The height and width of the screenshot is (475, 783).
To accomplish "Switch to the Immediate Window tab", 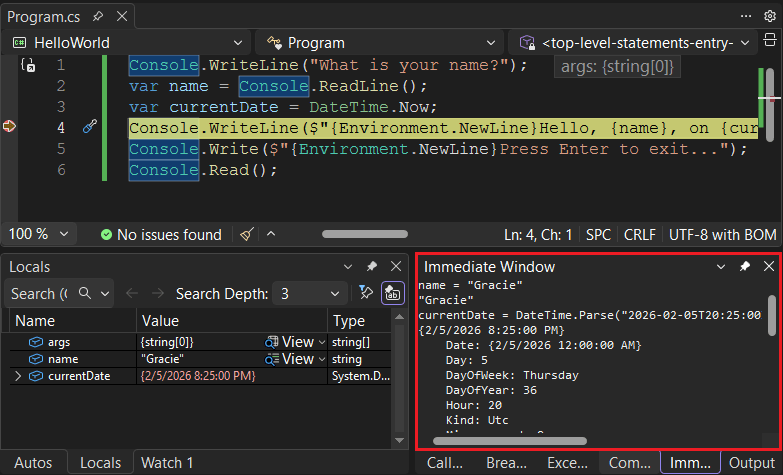I will [x=690, y=463].
